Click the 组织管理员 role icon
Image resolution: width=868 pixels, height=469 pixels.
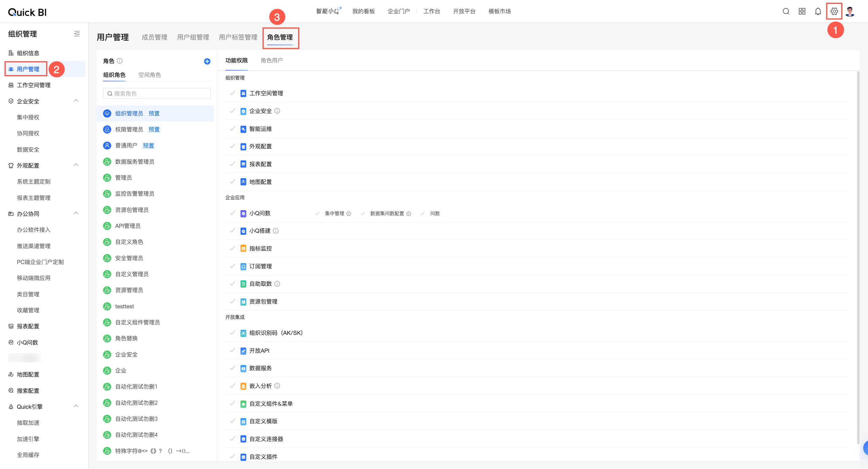point(107,114)
